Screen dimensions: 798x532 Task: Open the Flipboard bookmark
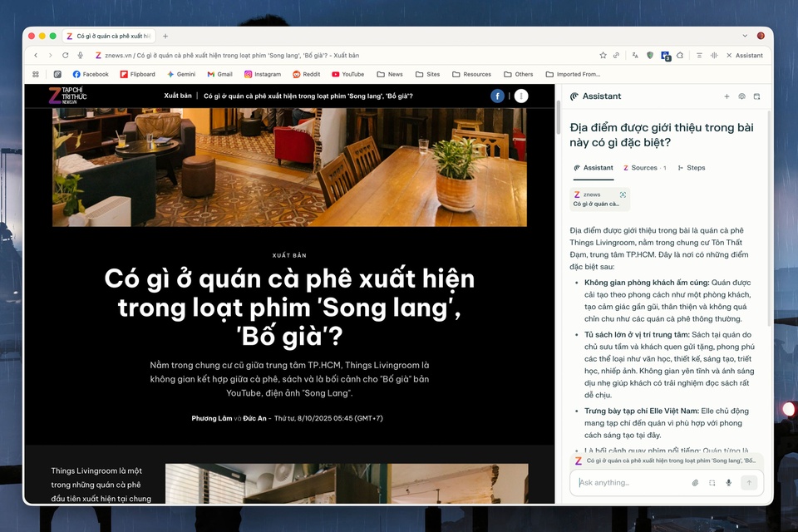click(x=137, y=74)
